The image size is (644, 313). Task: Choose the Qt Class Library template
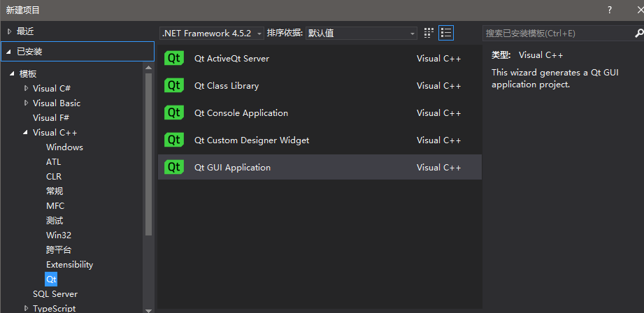pyautogui.click(x=320, y=85)
